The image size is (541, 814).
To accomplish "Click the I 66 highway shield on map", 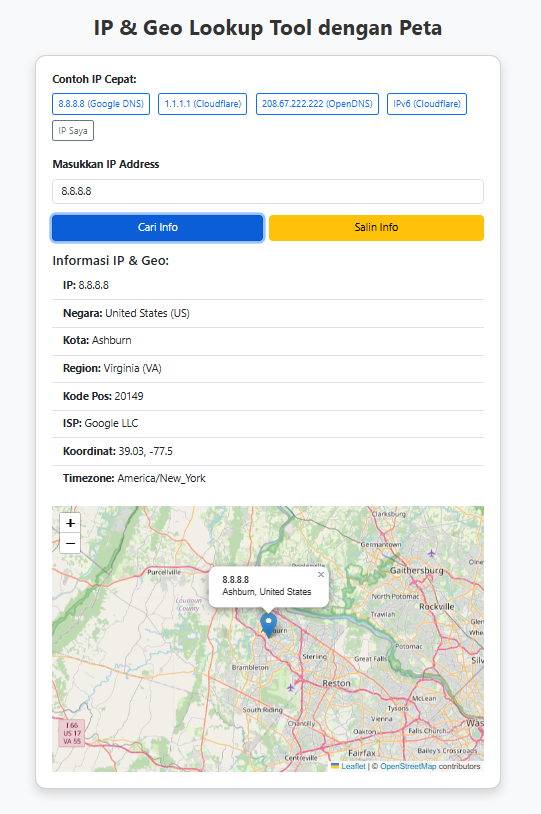I will point(72,733).
